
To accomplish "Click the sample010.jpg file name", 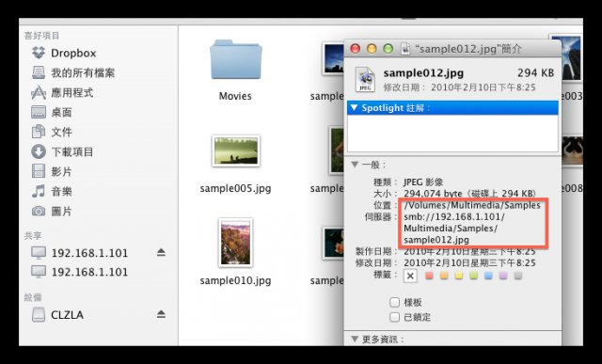I will [x=235, y=280].
